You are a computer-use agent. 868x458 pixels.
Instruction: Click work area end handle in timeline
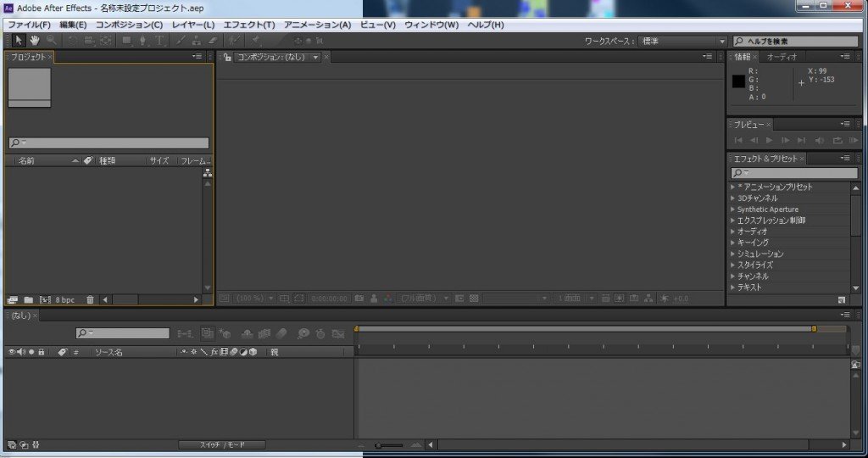pos(814,329)
